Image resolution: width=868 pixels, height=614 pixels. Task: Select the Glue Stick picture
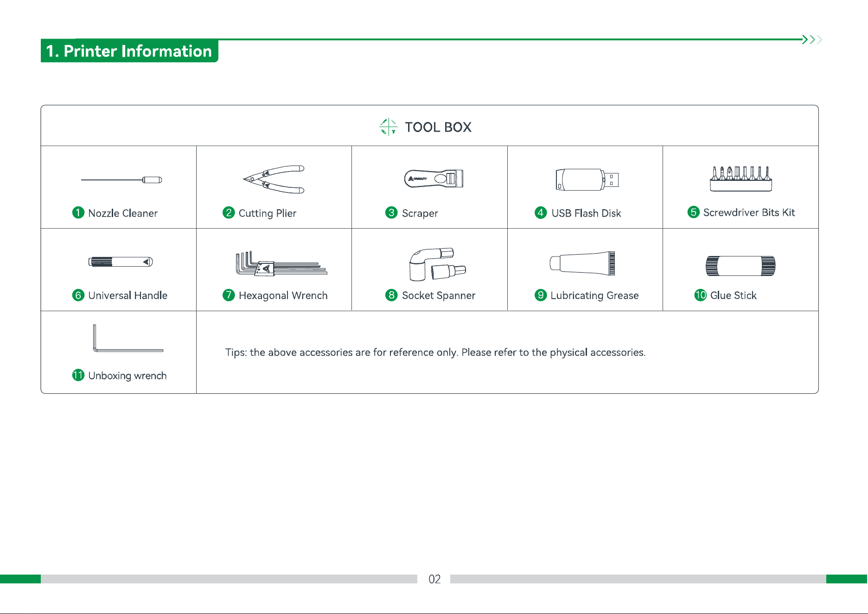pos(740,266)
